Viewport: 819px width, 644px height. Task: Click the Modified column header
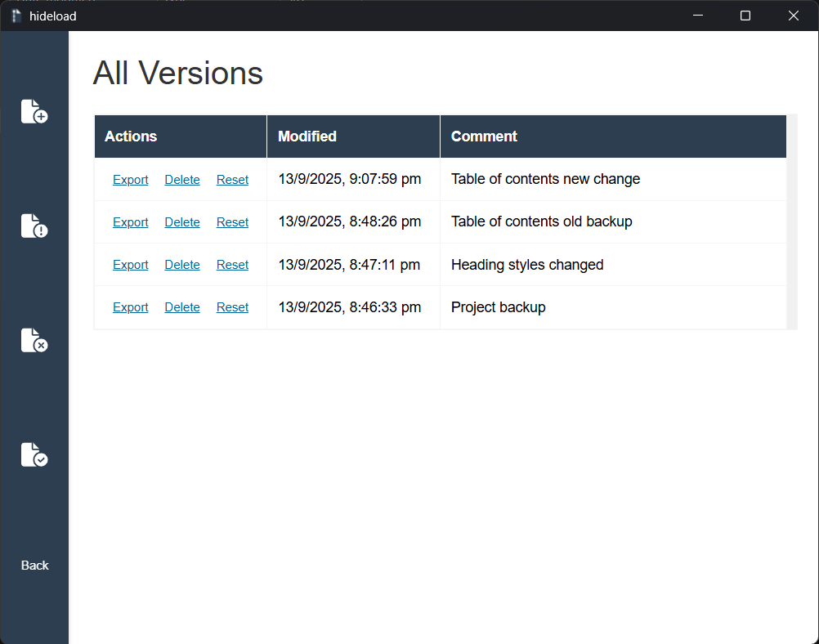click(307, 136)
